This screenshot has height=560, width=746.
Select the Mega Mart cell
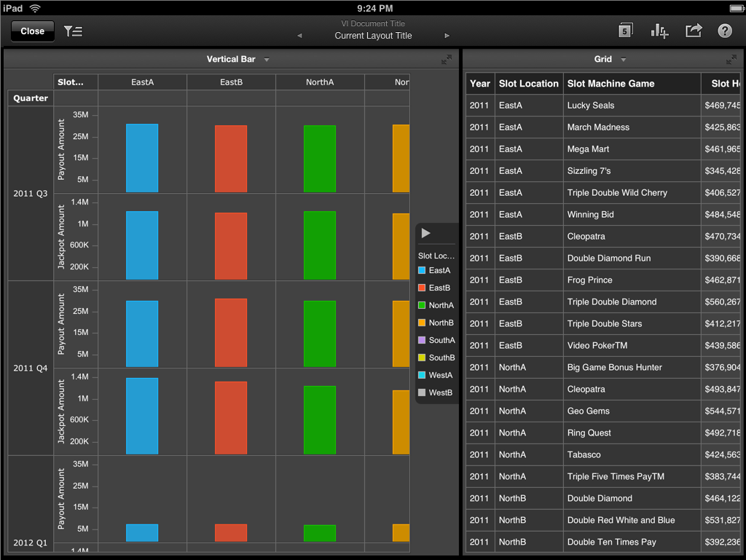(x=632, y=149)
